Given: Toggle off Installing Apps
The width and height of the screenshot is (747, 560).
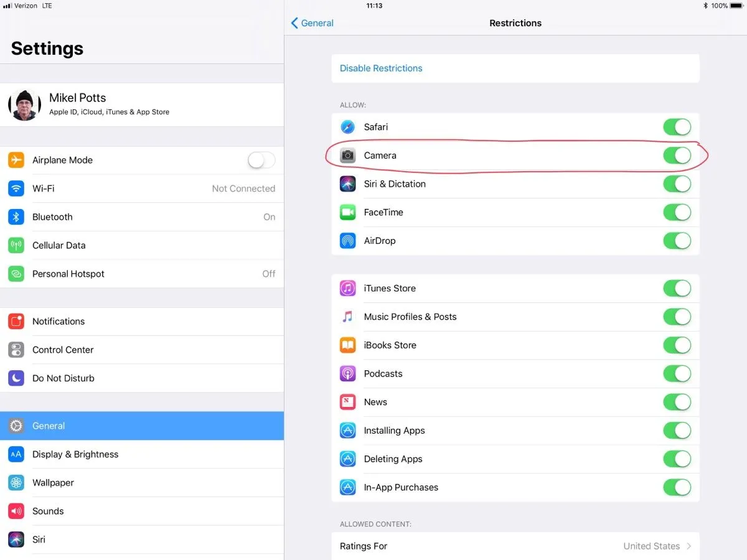Looking at the screenshot, I should click(677, 431).
